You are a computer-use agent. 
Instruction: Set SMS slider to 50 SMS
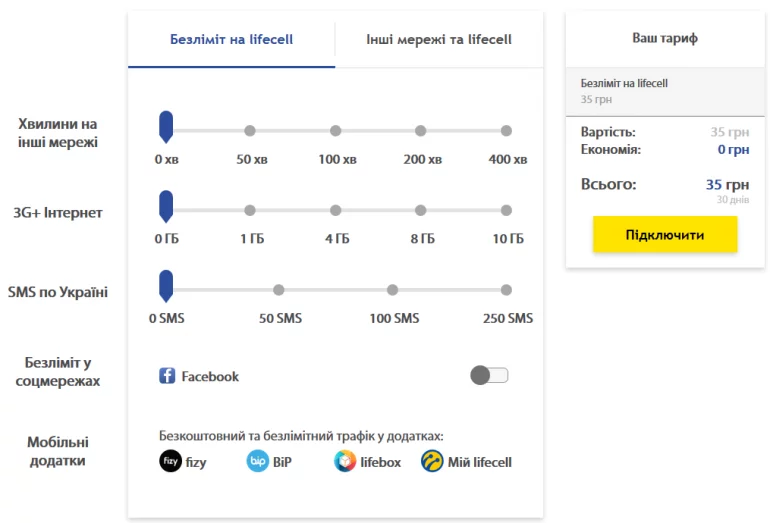click(x=278, y=290)
